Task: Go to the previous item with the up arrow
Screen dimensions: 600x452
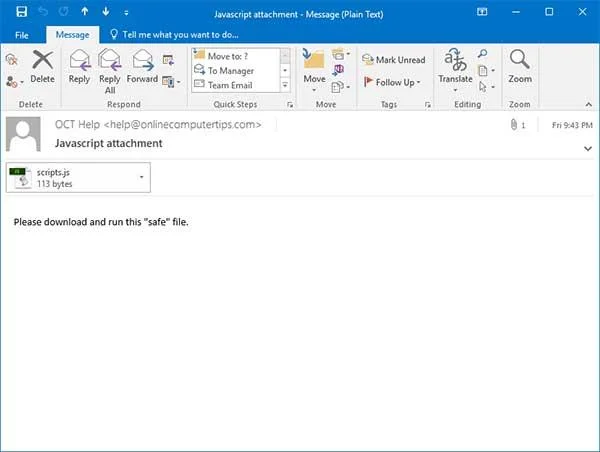Action: (85, 12)
